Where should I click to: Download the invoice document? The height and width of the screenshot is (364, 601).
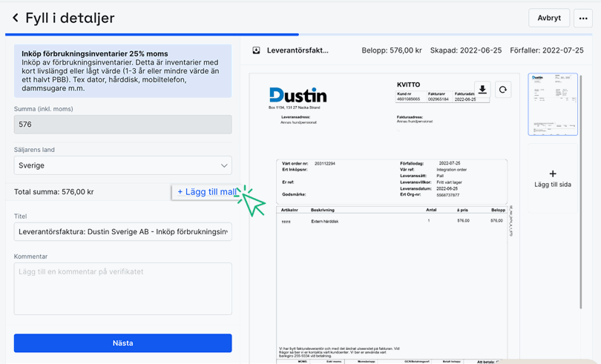[482, 90]
